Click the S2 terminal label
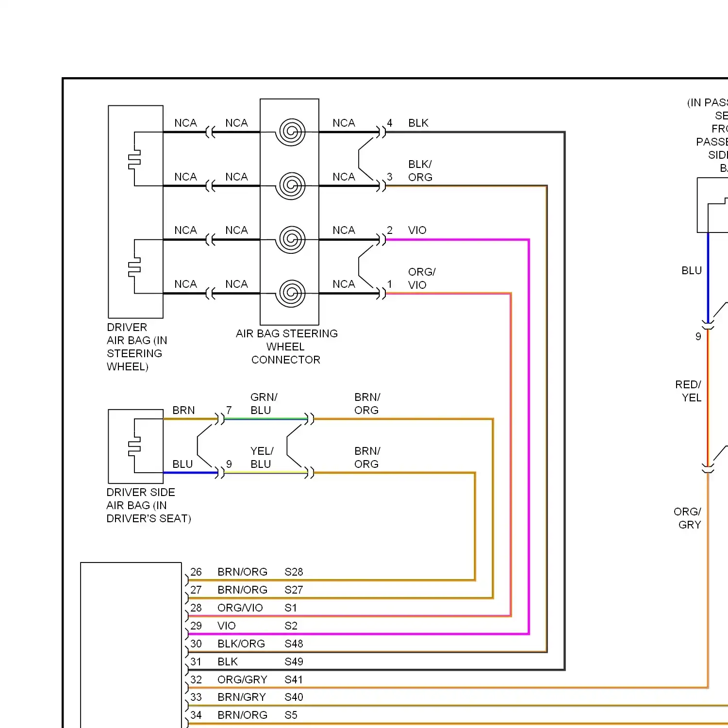The height and width of the screenshot is (728, 728). tap(291, 626)
